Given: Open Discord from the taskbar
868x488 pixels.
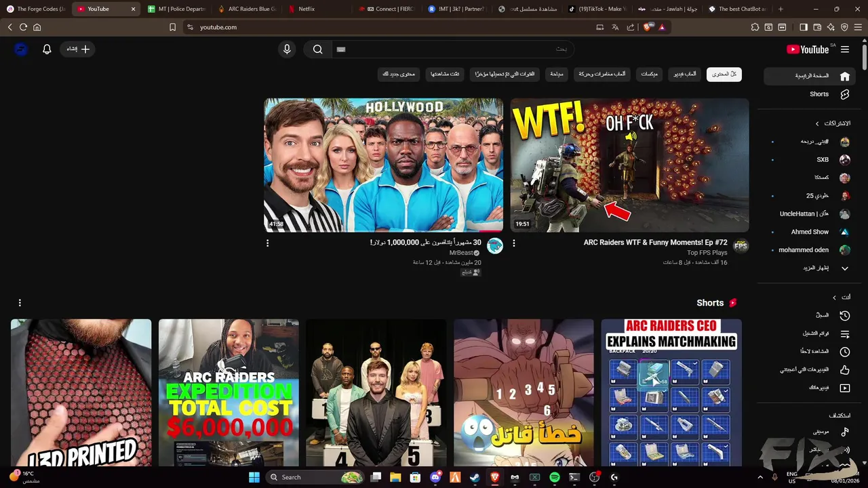Looking at the screenshot, I should [x=435, y=477].
